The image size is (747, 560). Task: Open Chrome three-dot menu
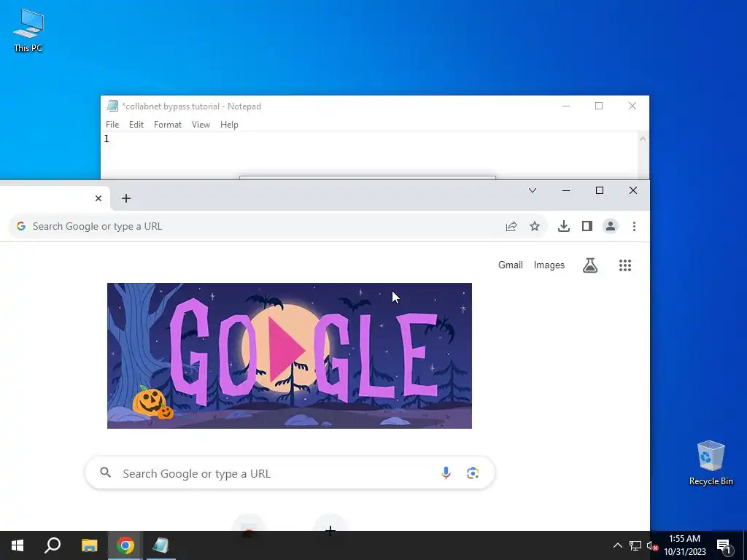634,226
